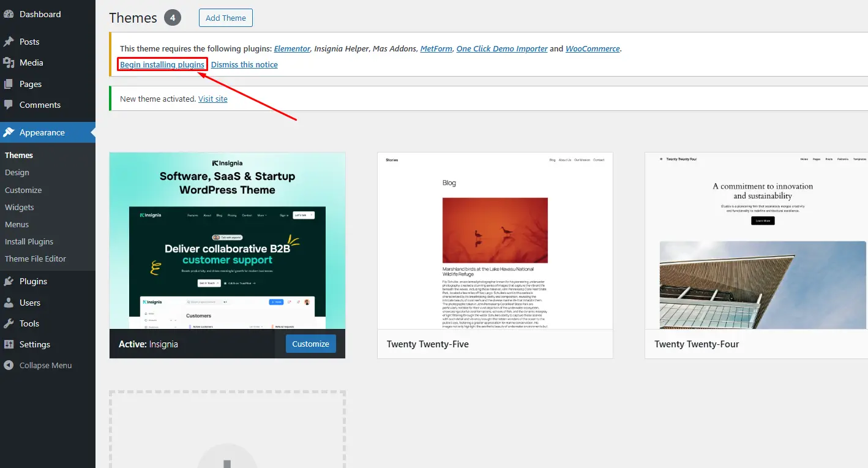Click the Active: Insignia label
The image size is (868, 468).
[x=148, y=344]
